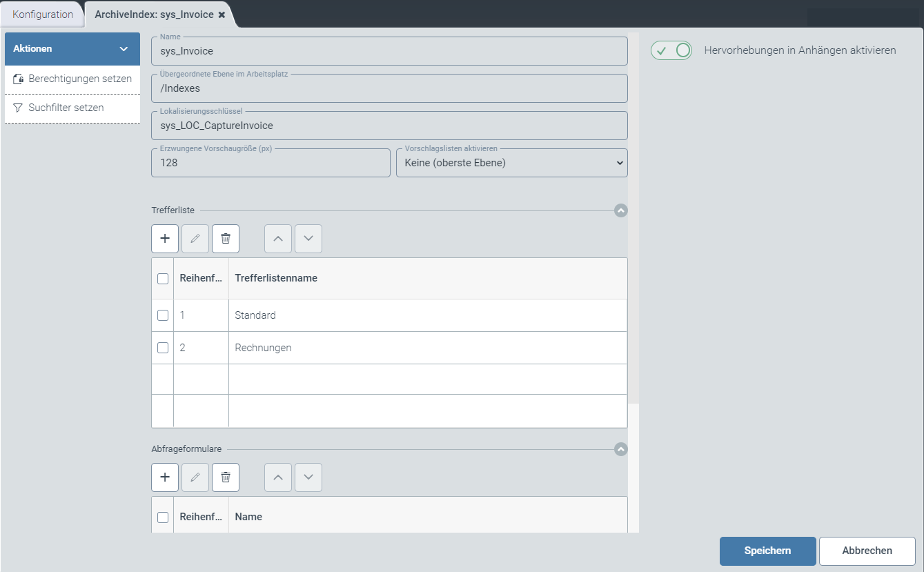This screenshot has height=572, width=924.
Task: Click the trash icon in Trefferliste toolbar
Action: (226, 239)
